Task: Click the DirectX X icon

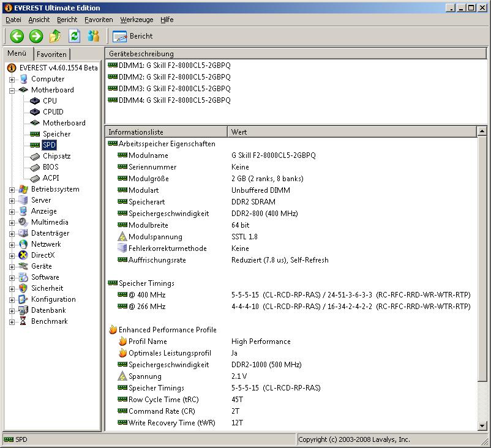Action: click(x=23, y=255)
